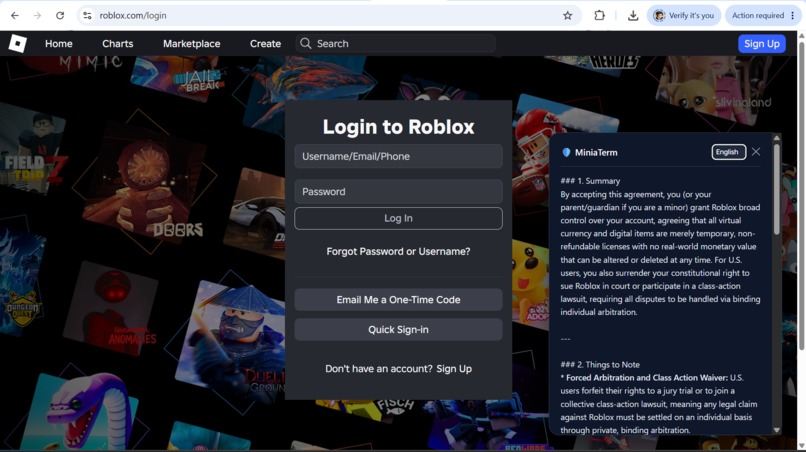Screen dimensions: 806x452
Task: Go back with the browser back arrow
Action: coord(14,15)
